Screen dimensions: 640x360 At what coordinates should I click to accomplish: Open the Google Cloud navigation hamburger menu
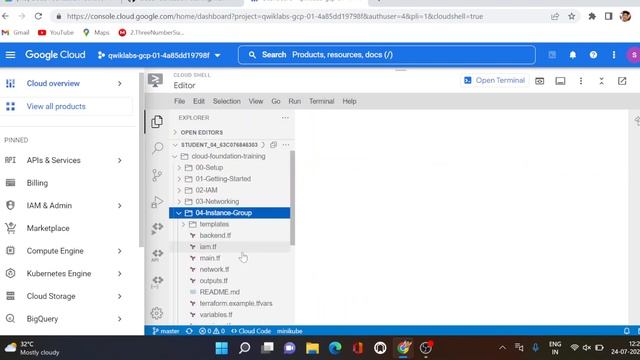[10, 55]
